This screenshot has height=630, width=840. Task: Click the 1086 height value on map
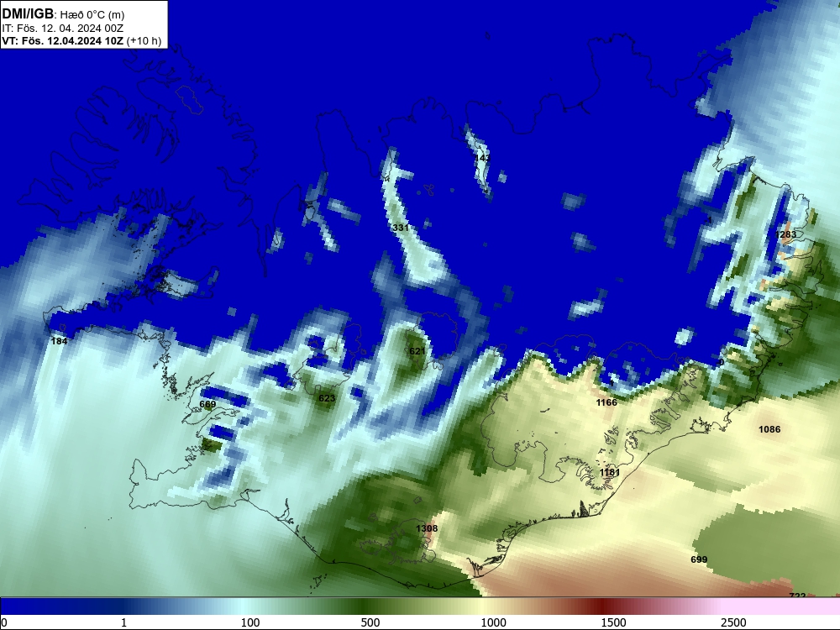coord(769,429)
